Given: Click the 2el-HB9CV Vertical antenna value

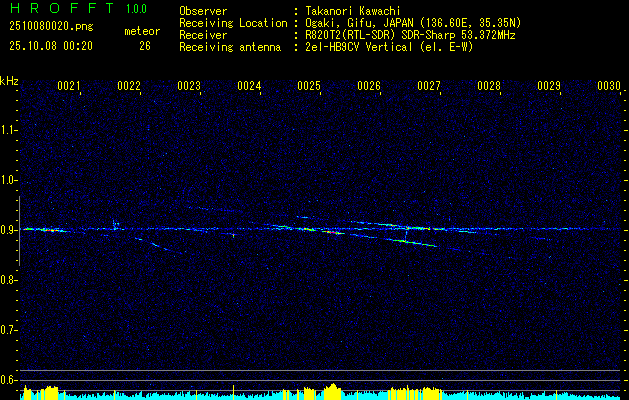Looking at the screenshot, I should [x=390, y=47].
